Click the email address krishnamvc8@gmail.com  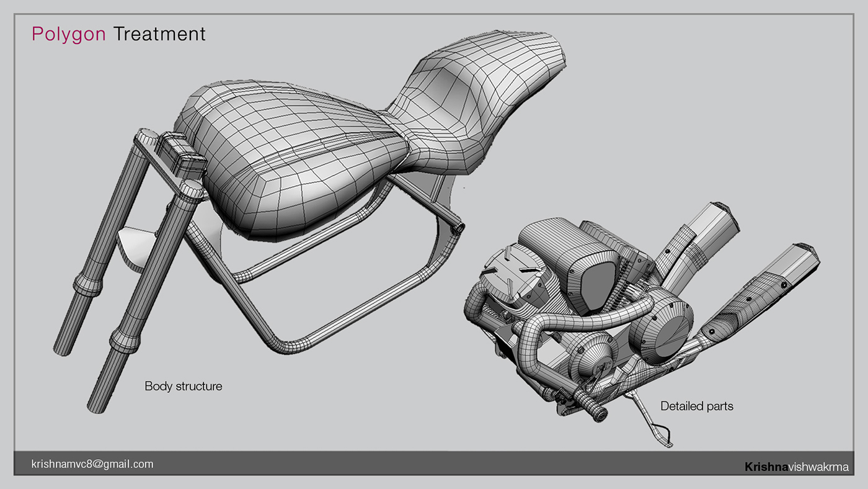click(x=92, y=464)
